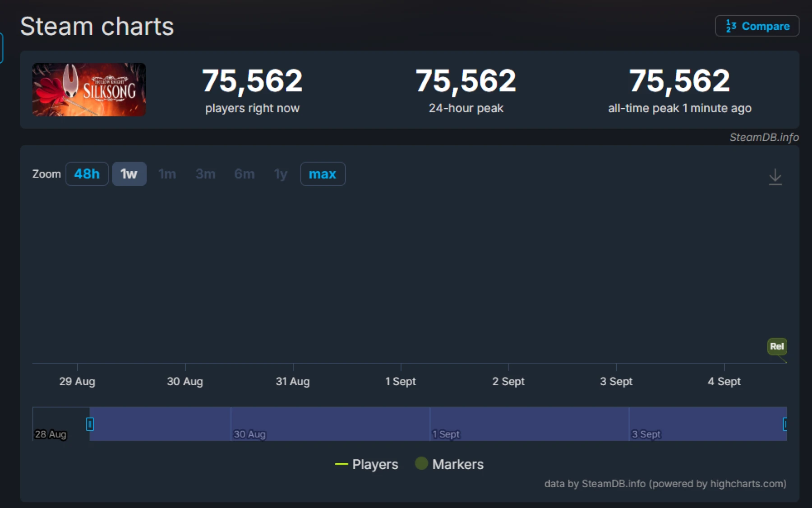The height and width of the screenshot is (508, 812).
Task: Open the SteamDB.info link above the chart
Action: point(764,137)
